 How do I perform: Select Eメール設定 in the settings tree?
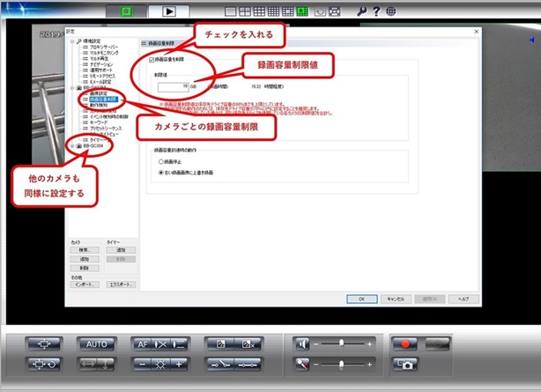(x=100, y=82)
